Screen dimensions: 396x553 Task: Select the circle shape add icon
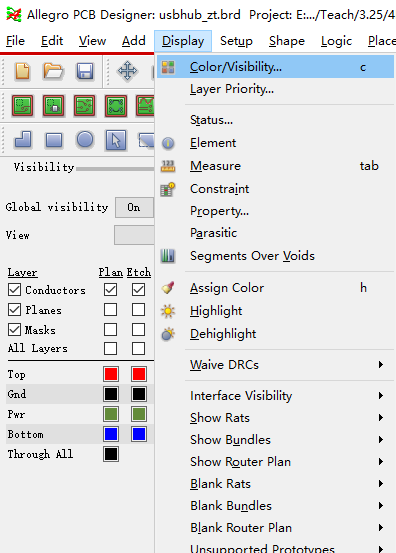85,139
